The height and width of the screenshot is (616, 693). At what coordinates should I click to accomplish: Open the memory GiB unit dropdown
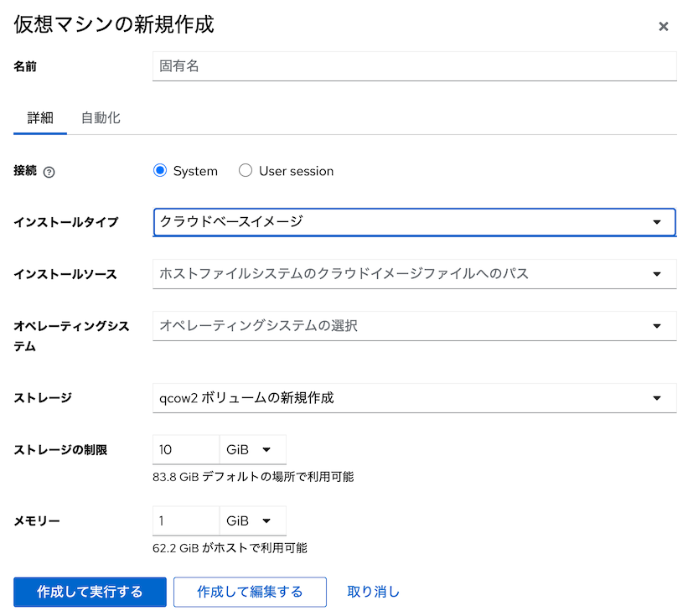[253, 521]
